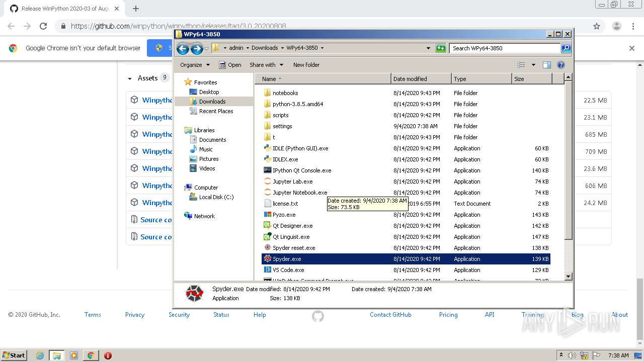This screenshot has height=362, width=644.
Task: Open the Pricing footer link
Action: [448, 315]
